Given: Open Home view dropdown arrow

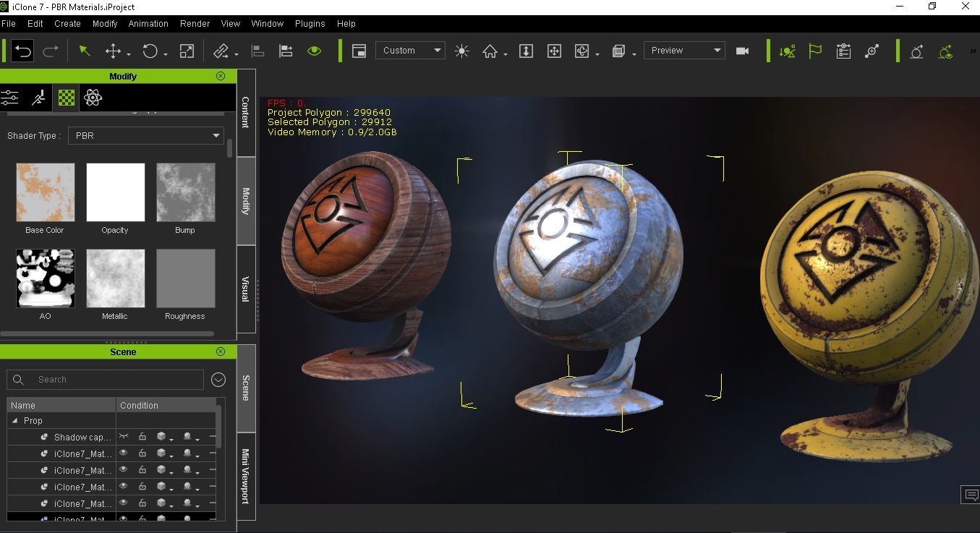Looking at the screenshot, I should point(506,54).
